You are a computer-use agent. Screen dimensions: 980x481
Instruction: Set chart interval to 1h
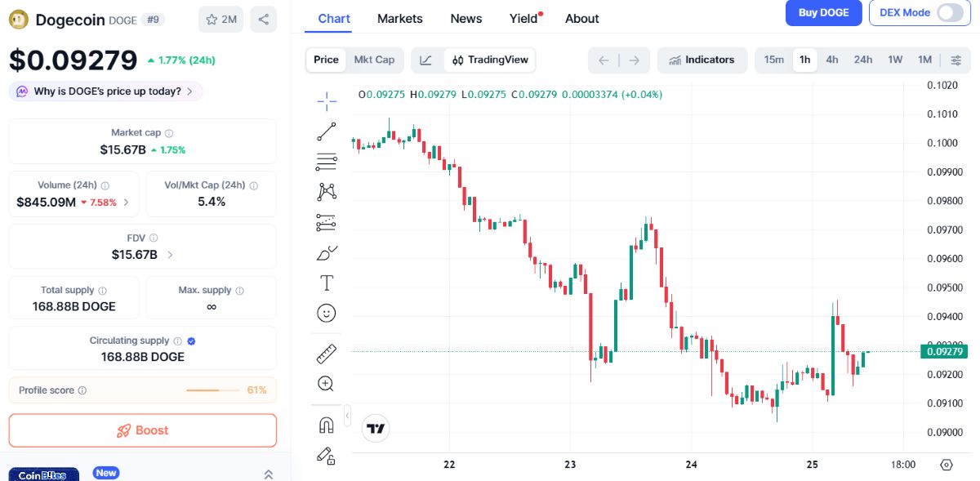pos(805,60)
